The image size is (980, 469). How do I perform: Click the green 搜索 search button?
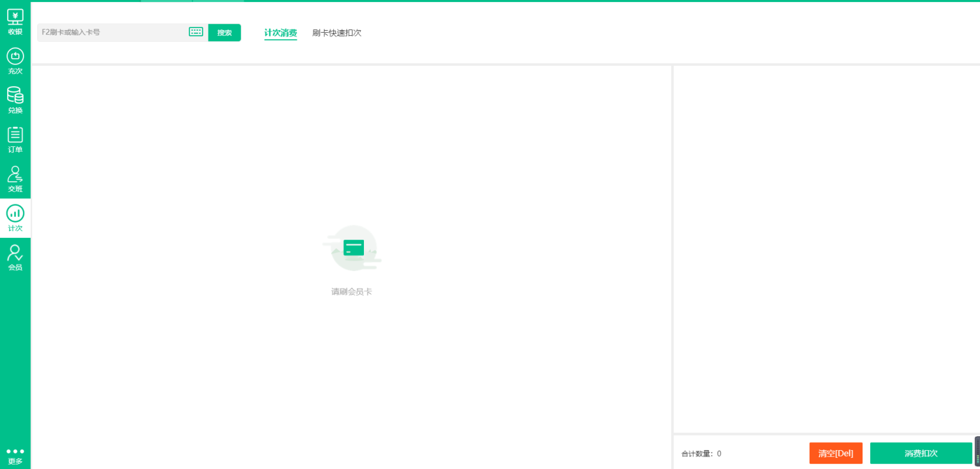point(224,32)
